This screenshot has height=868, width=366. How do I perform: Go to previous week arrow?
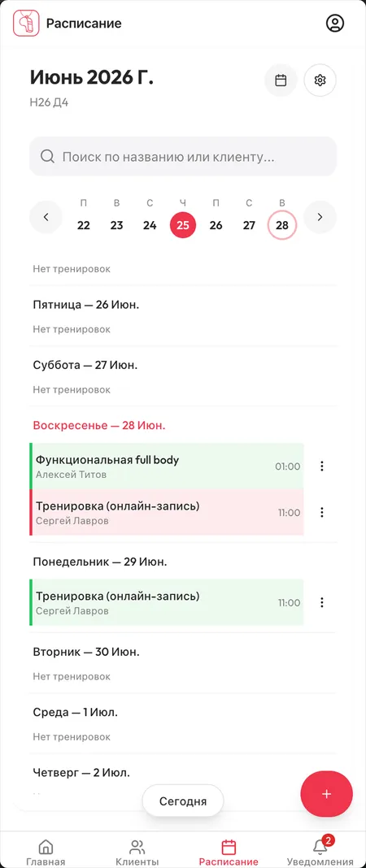pyautogui.click(x=46, y=218)
